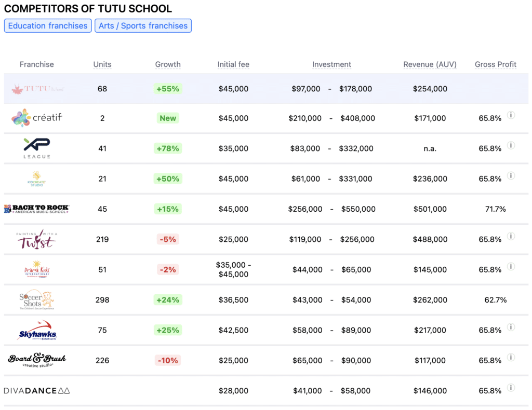
Task: Click the 219 units value
Action: 102,239
